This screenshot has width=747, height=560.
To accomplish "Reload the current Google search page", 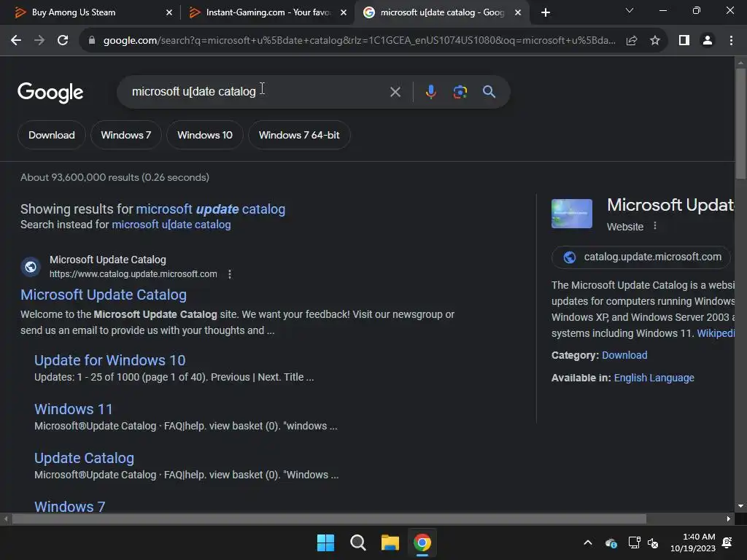I will tap(63, 41).
